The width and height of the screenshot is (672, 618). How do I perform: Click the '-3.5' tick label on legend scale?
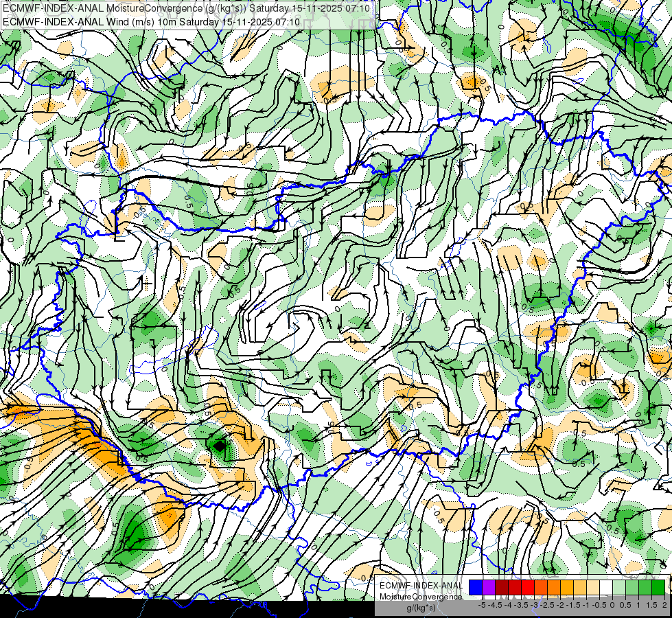522,605
